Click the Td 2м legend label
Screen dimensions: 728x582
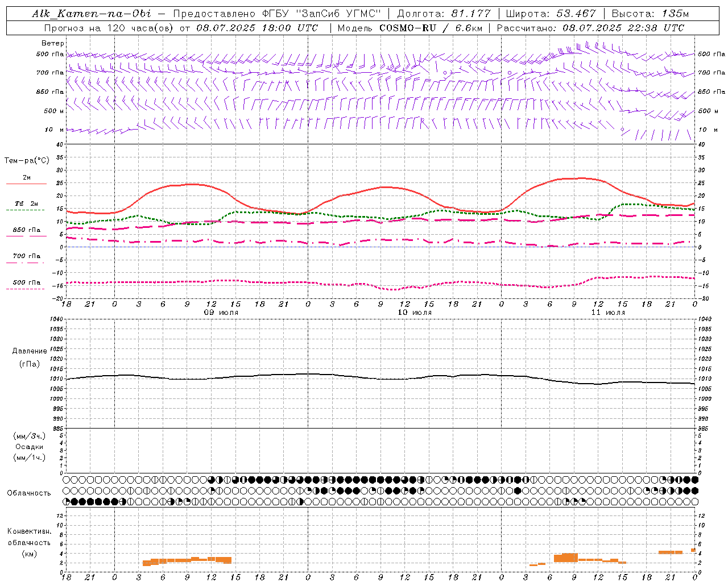[x=26, y=204]
